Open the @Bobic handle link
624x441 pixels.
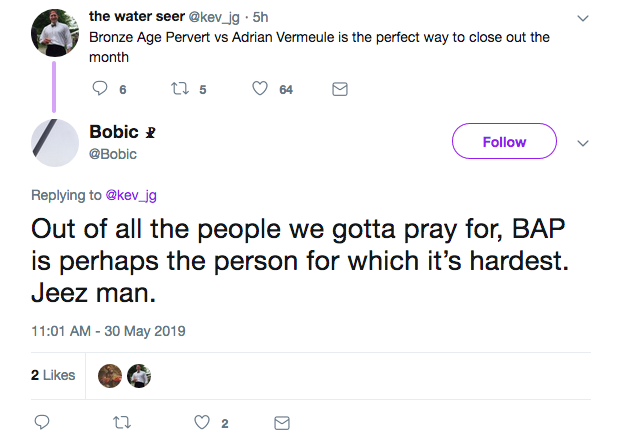point(113,154)
